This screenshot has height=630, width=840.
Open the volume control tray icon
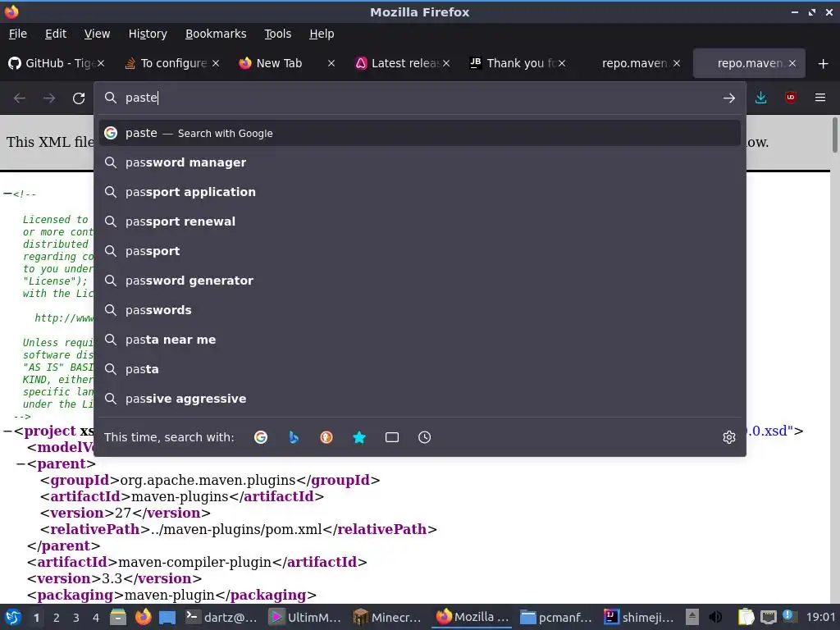click(715, 617)
